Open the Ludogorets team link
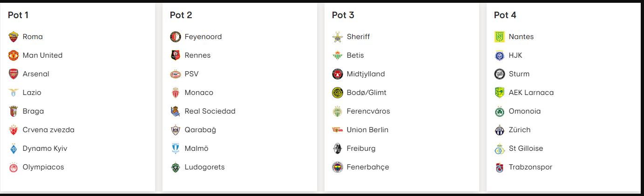Screen dimensions: 644x196 coord(204,167)
